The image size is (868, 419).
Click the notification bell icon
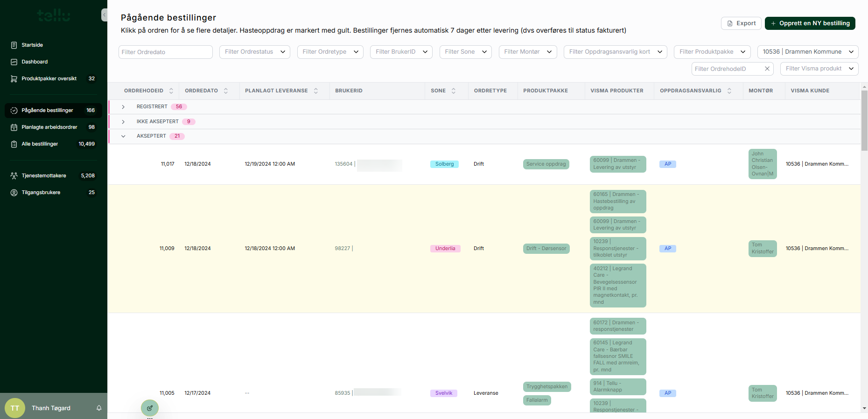tap(99, 408)
